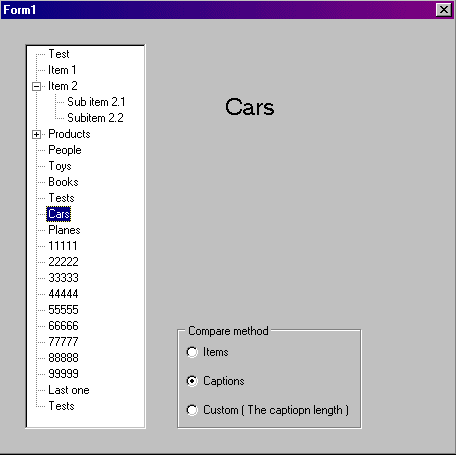This screenshot has width=456, height=455.
Task: Select the Planes tree item
Action: pos(64,230)
